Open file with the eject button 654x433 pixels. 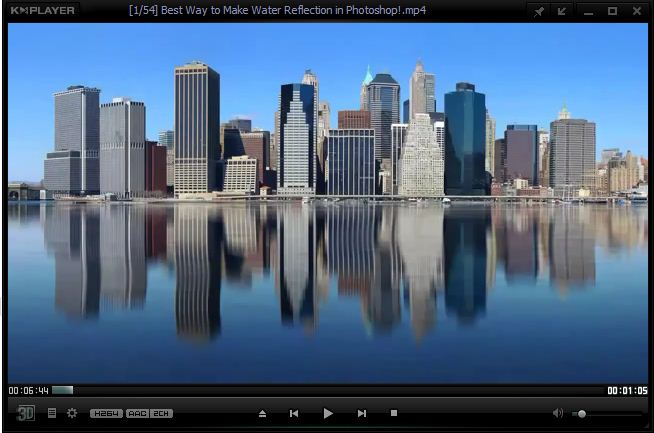click(x=262, y=413)
